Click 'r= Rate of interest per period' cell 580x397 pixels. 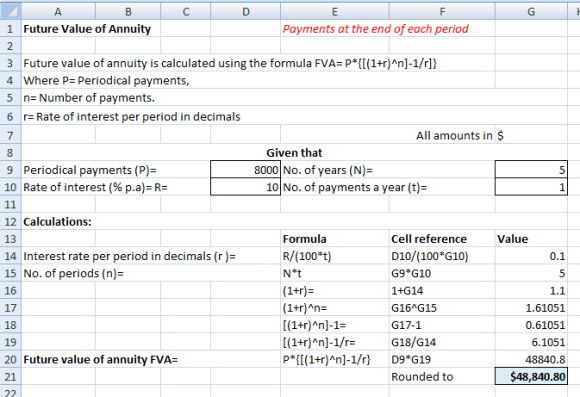click(132, 117)
